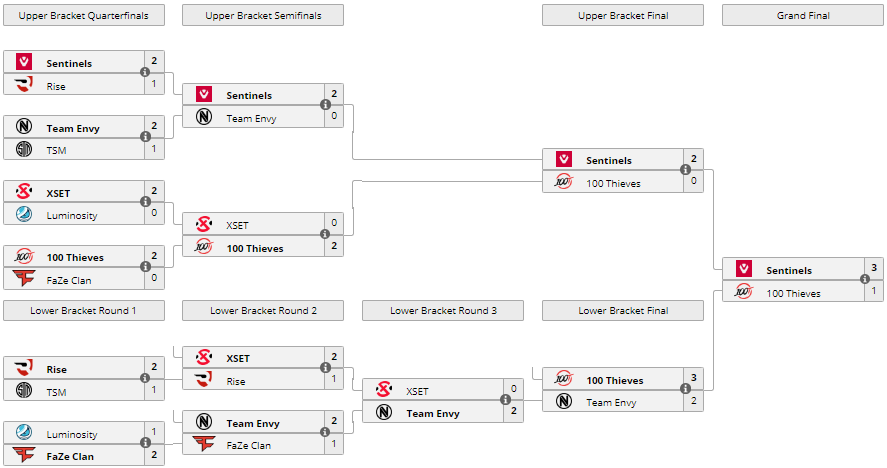
Task: Open 100 Thieves name in Lower Bracket Final
Action: click(614, 380)
